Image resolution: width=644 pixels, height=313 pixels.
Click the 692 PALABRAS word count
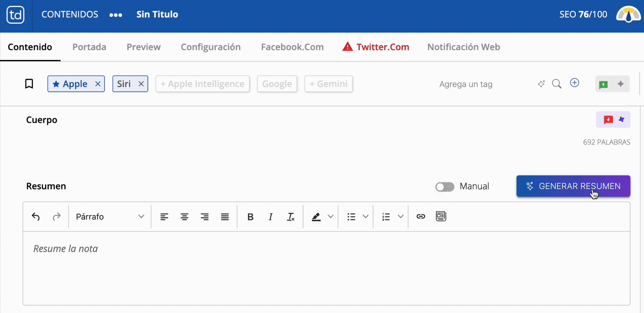click(x=606, y=142)
